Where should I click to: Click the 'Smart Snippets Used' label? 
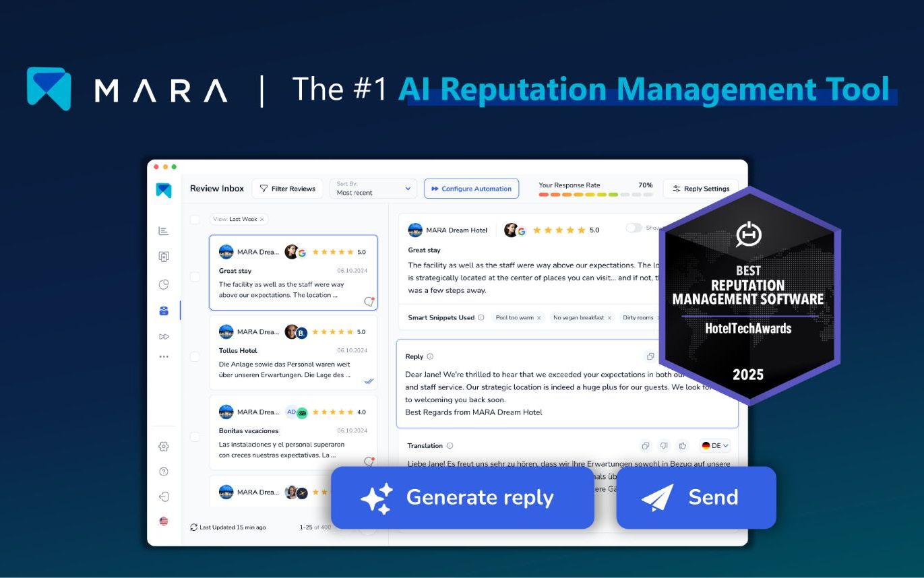click(441, 317)
